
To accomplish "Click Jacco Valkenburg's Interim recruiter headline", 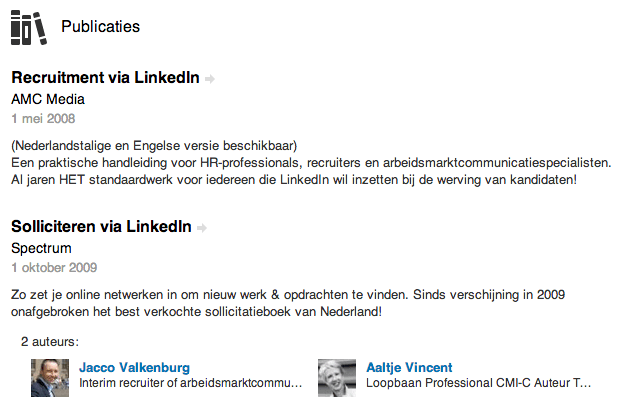I will (190, 383).
